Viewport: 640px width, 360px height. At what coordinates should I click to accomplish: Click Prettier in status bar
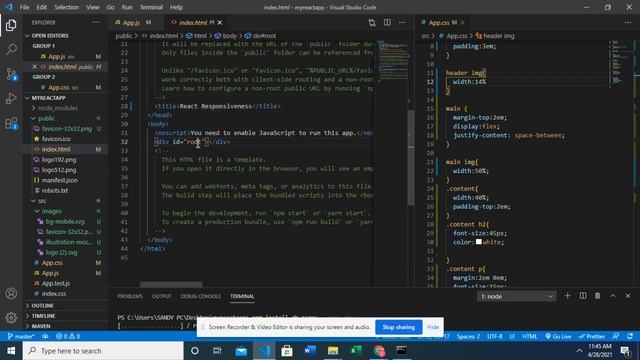pyautogui.click(x=591, y=336)
